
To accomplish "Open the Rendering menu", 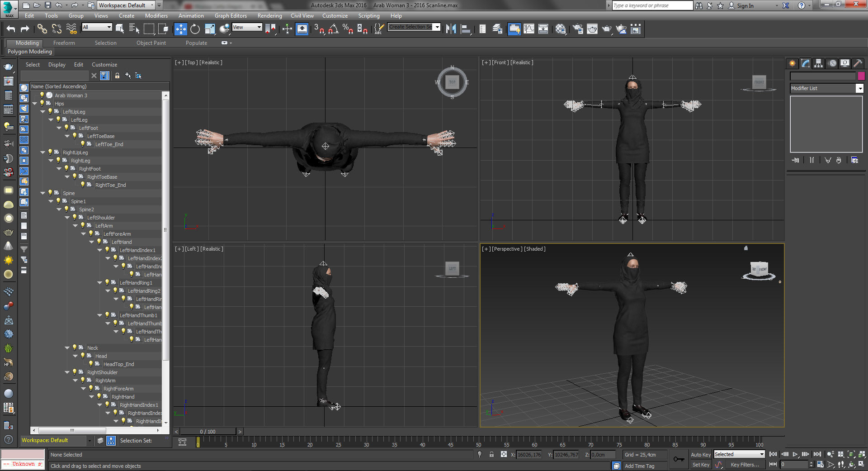I will click(x=269, y=16).
